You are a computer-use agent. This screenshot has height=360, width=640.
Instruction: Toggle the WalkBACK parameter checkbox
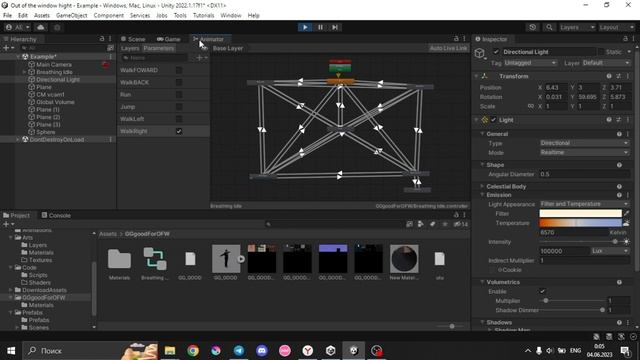pyautogui.click(x=179, y=82)
